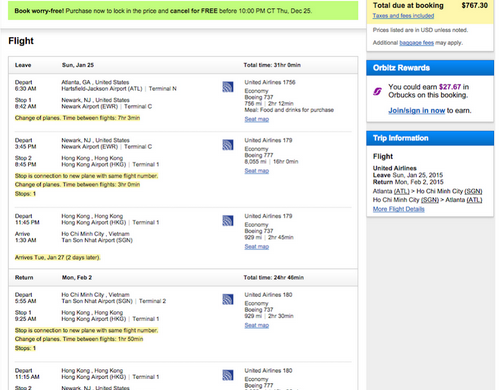
Task: Click the Orbucks rewards icon
Action: click(x=377, y=91)
